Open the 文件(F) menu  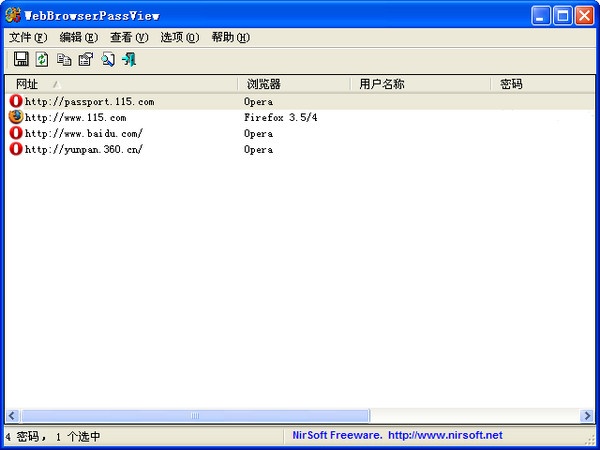(x=28, y=38)
